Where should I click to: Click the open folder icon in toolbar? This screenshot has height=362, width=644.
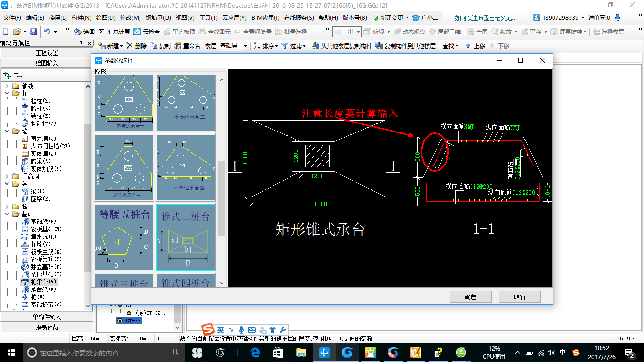pos(17,32)
